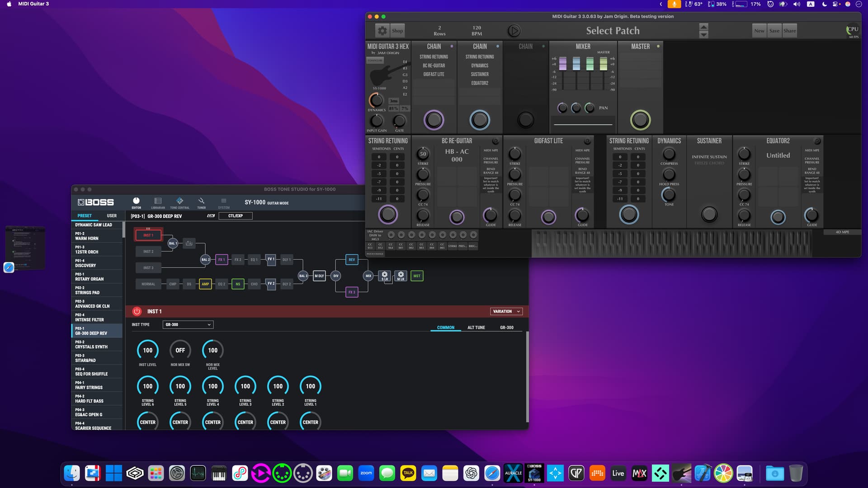
Task: Click the patch select up arrow
Action: click(x=703, y=27)
